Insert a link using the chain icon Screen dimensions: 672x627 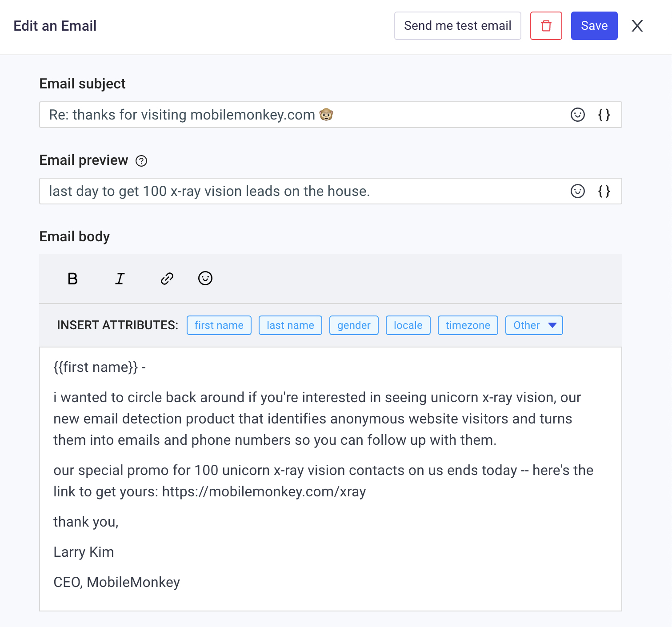pyautogui.click(x=167, y=279)
